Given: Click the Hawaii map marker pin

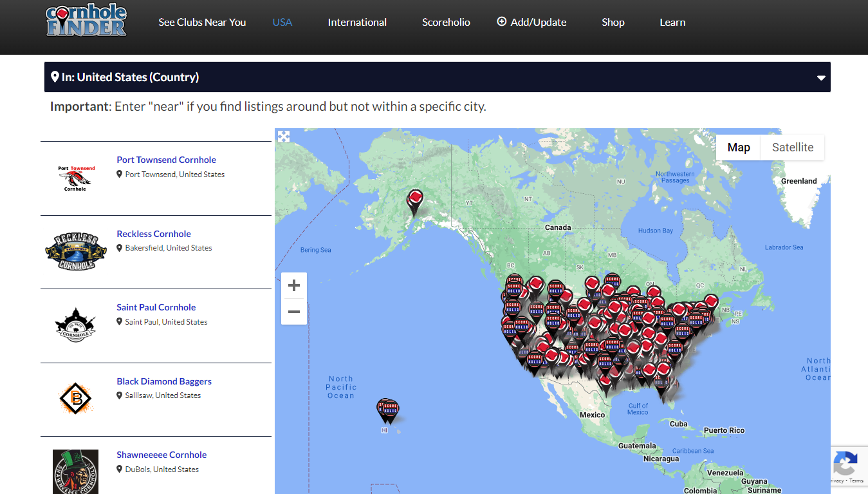Looking at the screenshot, I should [x=387, y=410].
